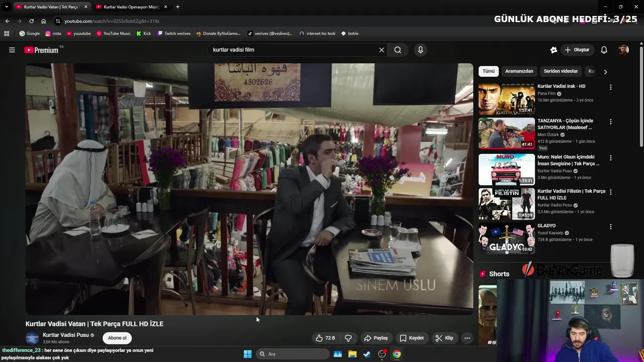
Task: Create a clip with Klip button
Action: coord(444,338)
